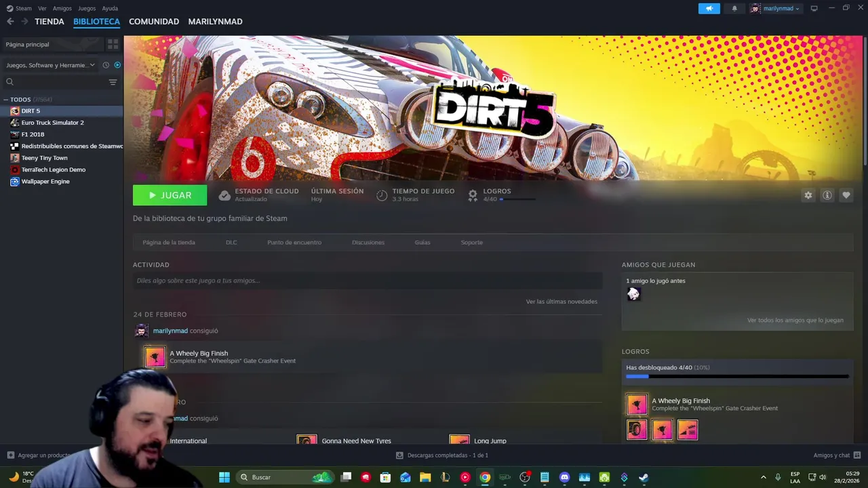
Task: Click the plus icon to add a product
Action: point(10,455)
